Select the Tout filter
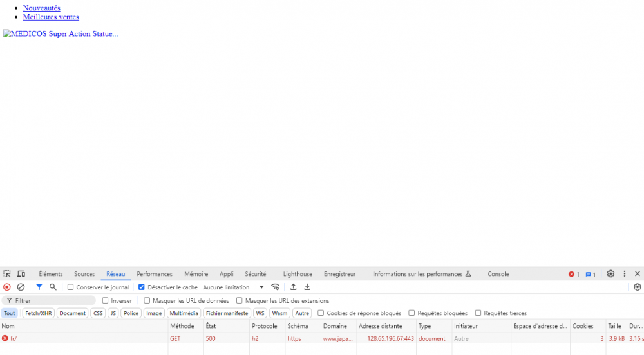Image resolution: width=644 pixels, height=355 pixels. 10,313
